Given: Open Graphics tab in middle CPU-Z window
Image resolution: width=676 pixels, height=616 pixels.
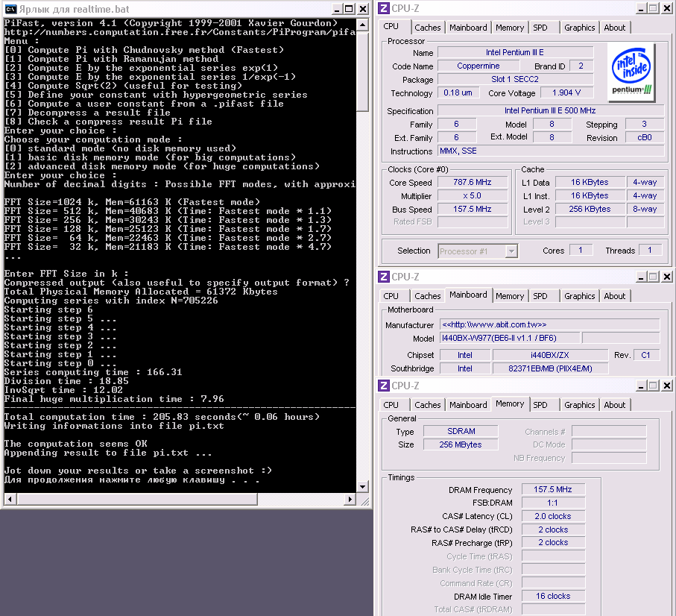Looking at the screenshot, I should (579, 296).
